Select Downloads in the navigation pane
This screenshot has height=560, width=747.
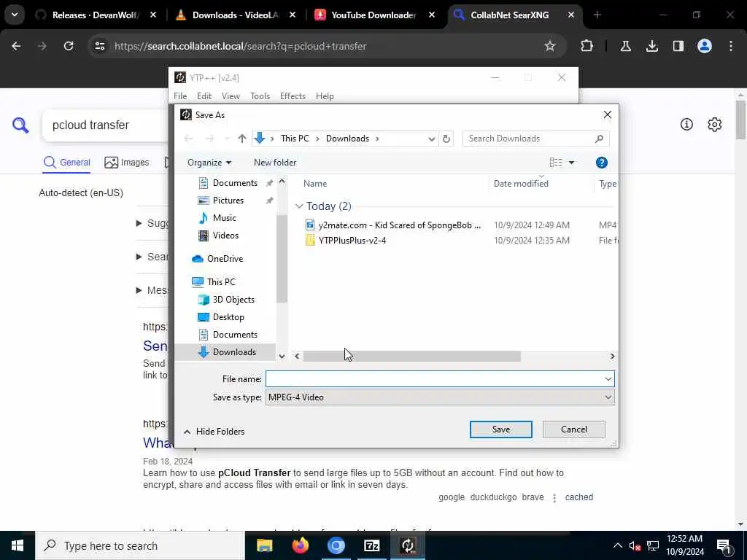coord(233,352)
